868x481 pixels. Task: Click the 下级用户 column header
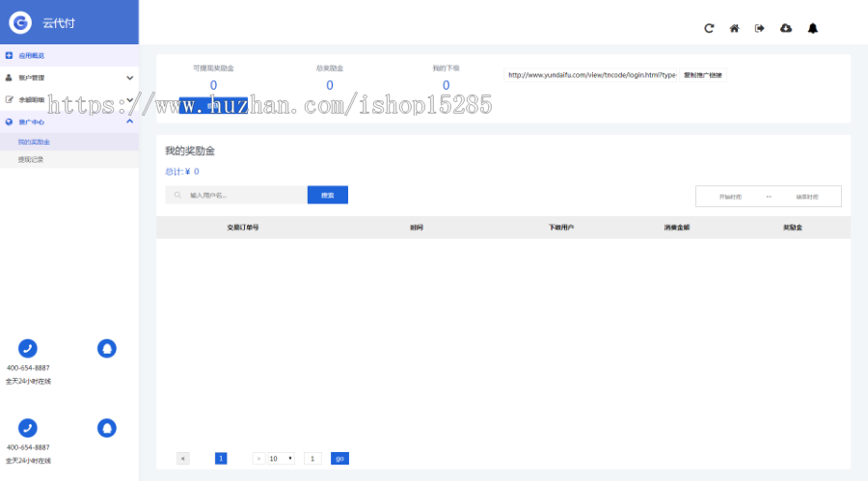tap(560, 227)
